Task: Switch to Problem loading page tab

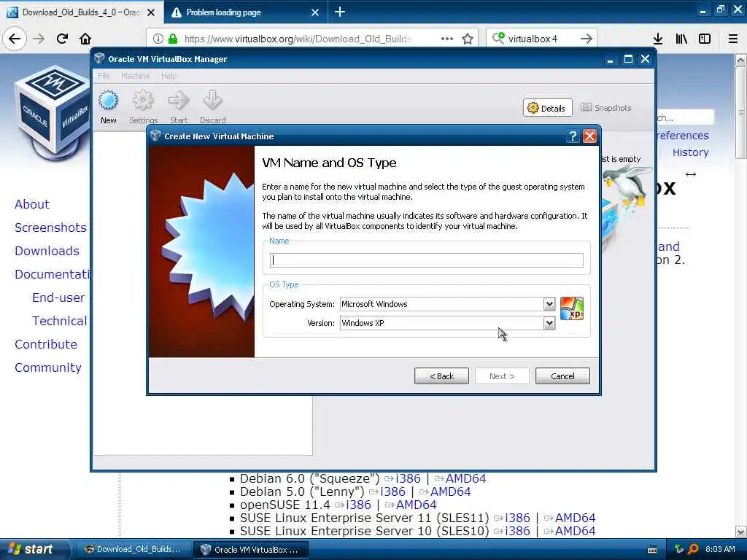Action: pos(245,12)
